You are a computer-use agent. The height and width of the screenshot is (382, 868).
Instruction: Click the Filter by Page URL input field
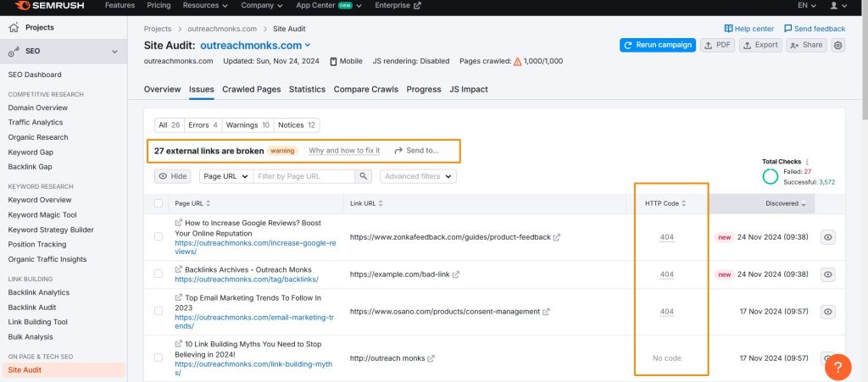(x=303, y=176)
